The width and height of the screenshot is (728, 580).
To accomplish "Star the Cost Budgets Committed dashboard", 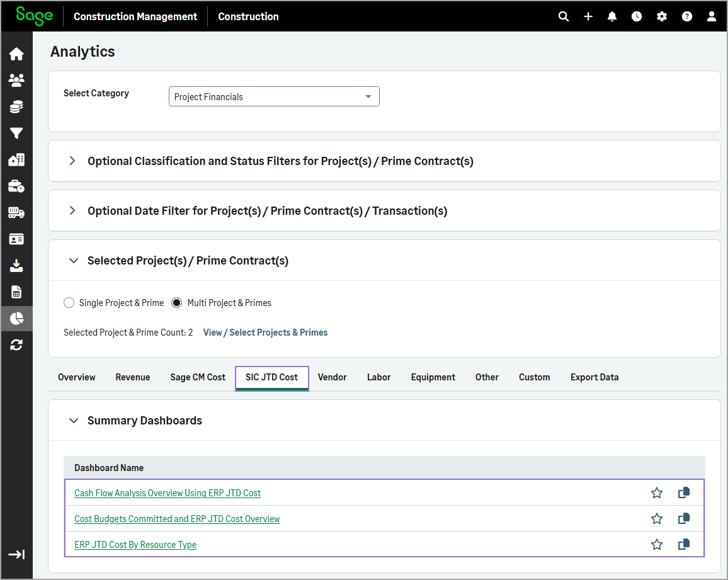I will [x=657, y=519].
